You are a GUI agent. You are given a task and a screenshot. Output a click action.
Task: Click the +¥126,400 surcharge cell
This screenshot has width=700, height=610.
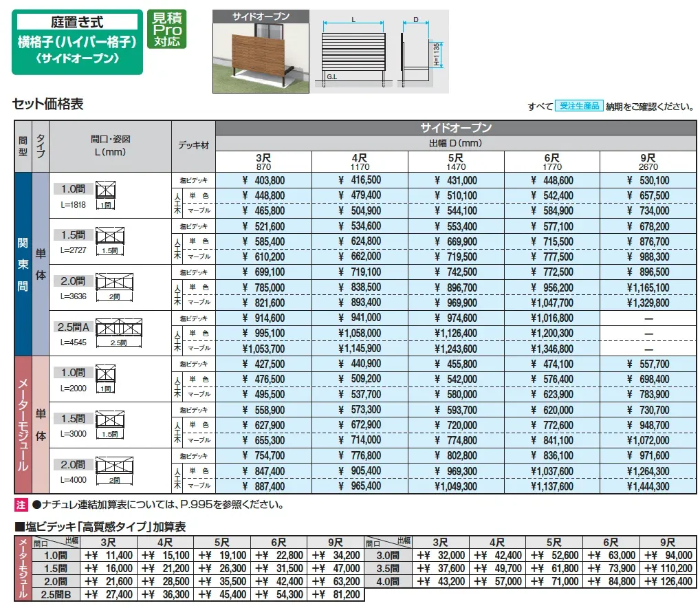point(666,582)
